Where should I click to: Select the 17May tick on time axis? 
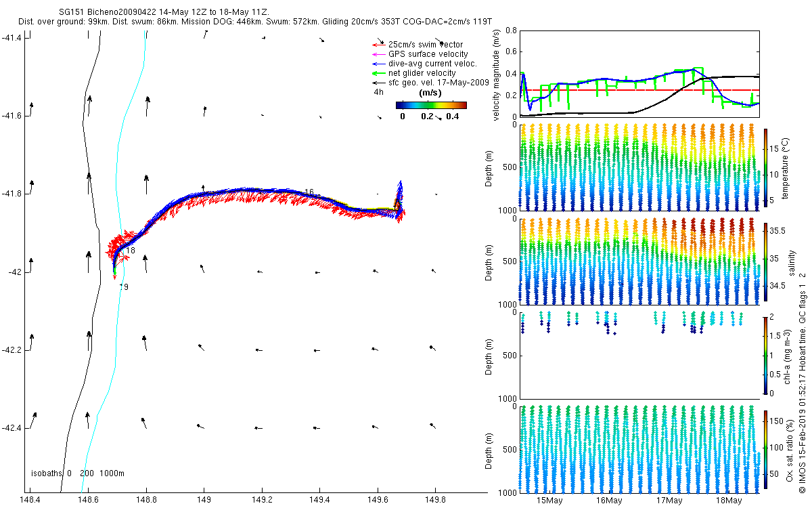click(669, 501)
